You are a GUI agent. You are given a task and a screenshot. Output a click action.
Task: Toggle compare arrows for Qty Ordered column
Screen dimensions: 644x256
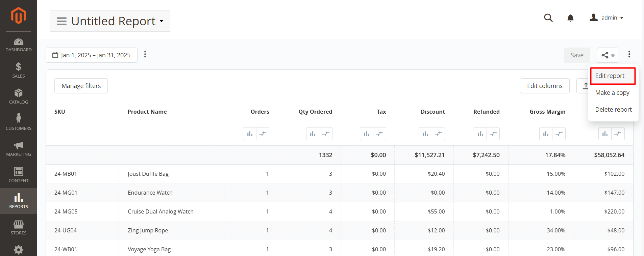326,134
